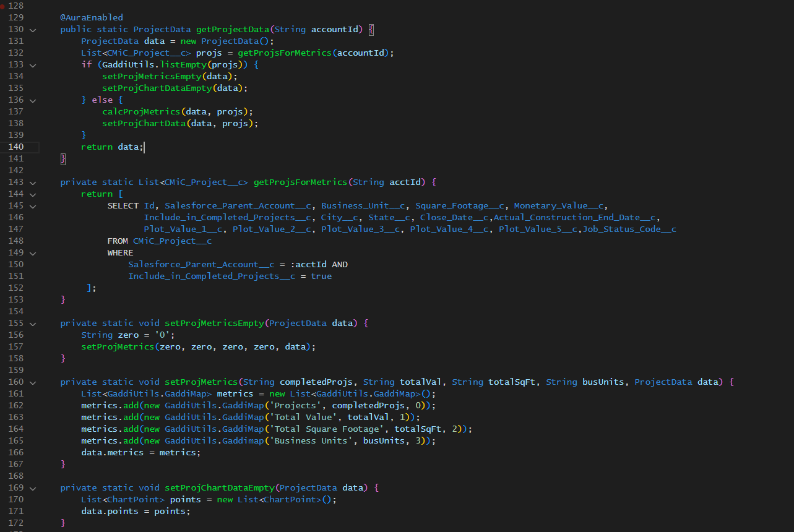
Task: Add a breakpoint next to line 150
Action: [x=6, y=264]
